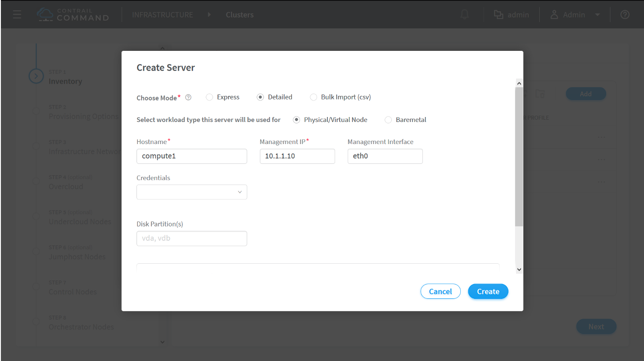Click the Step 1 Inventory circle icon

(x=36, y=77)
